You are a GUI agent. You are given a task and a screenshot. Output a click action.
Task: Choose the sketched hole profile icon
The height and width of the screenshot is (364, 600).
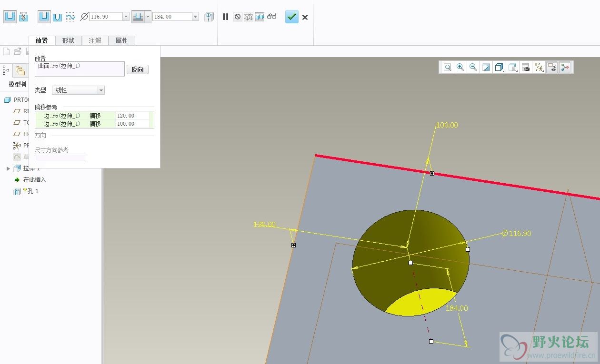click(x=70, y=17)
